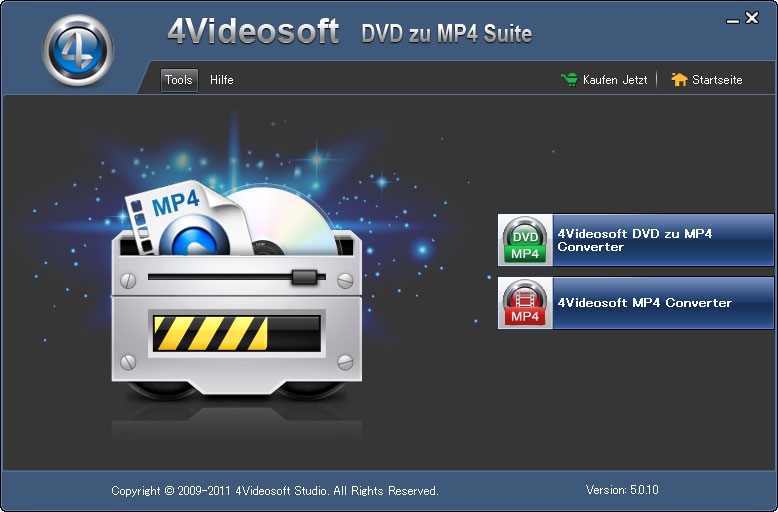Click the Version 5.0.10 label
Image resolution: width=778 pixels, height=512 pixels.
[622, 490]
